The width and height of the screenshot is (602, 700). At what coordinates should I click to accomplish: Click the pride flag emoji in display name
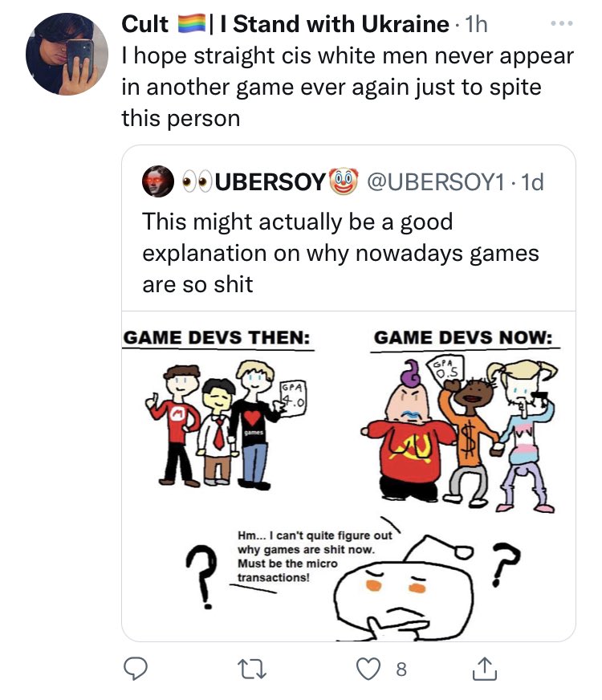point(192,23)
